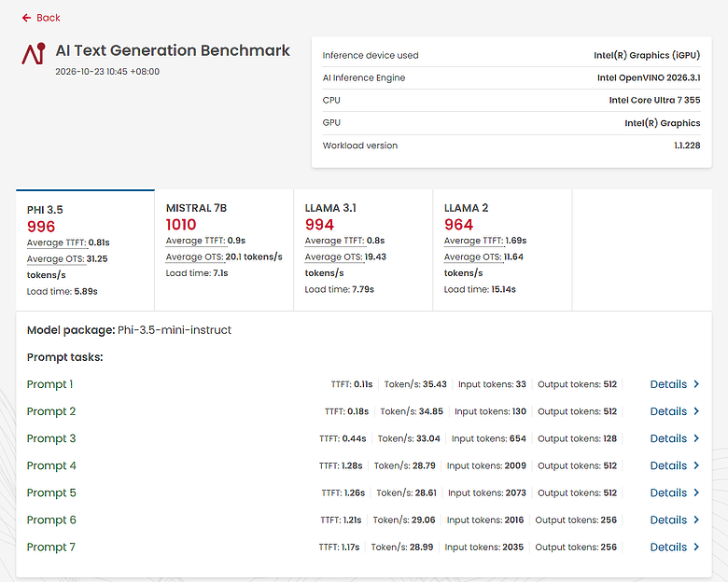The image size is (728, 582).
Task: Click the Prompt 2 label
Action: coord(51,411)
